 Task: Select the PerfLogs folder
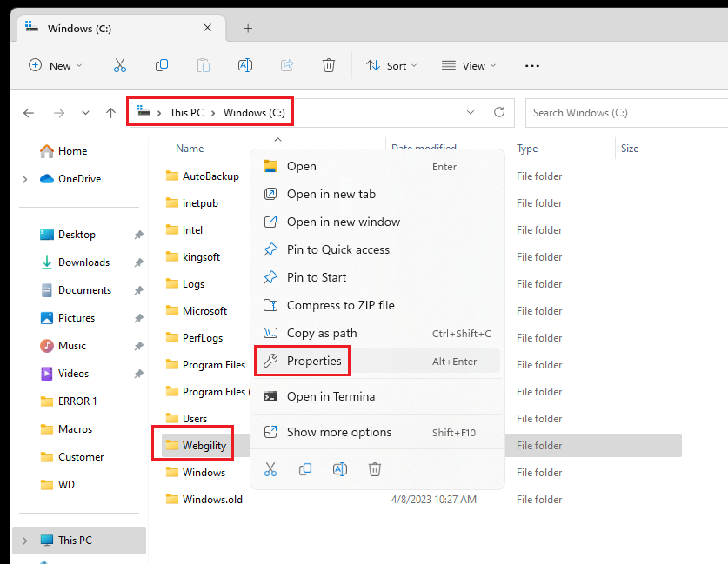[x=195, y=338]
